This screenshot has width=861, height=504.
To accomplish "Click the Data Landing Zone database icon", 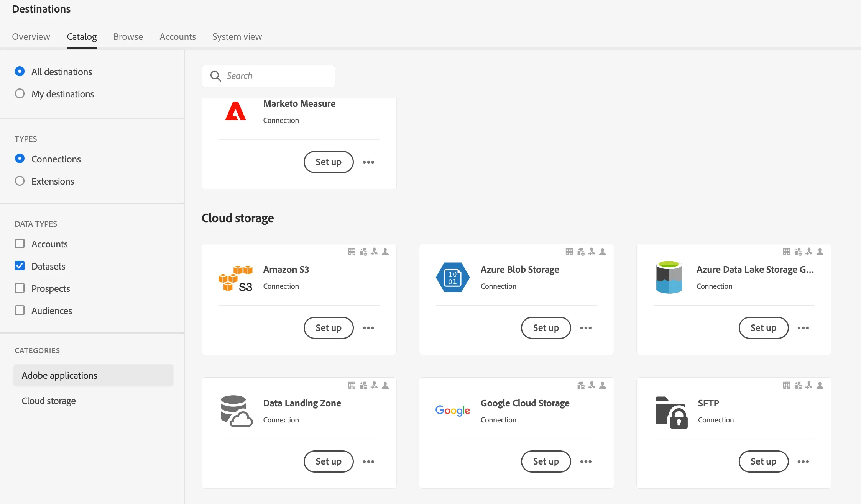I will [x=237, y=411].
